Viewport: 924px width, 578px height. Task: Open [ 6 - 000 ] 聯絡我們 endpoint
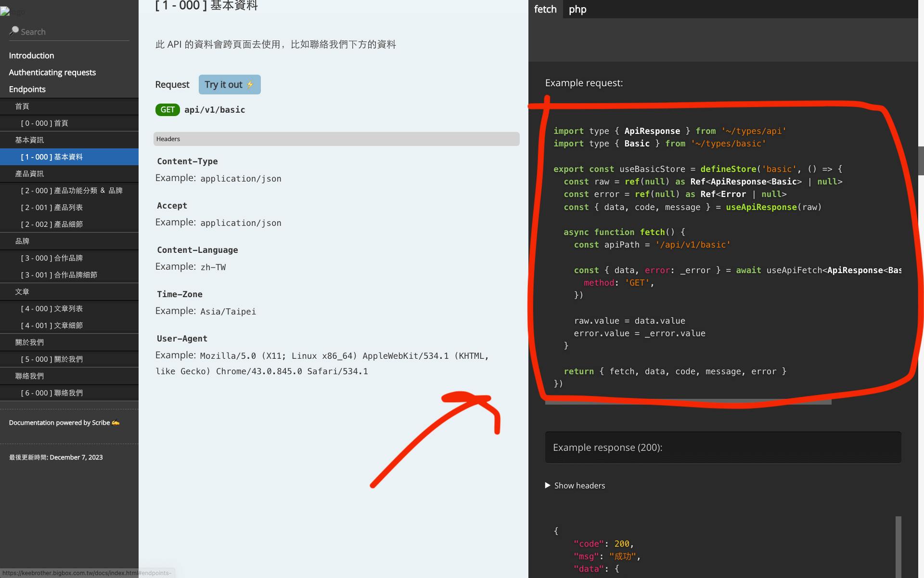pyautogui.click(x=51, y=393)
